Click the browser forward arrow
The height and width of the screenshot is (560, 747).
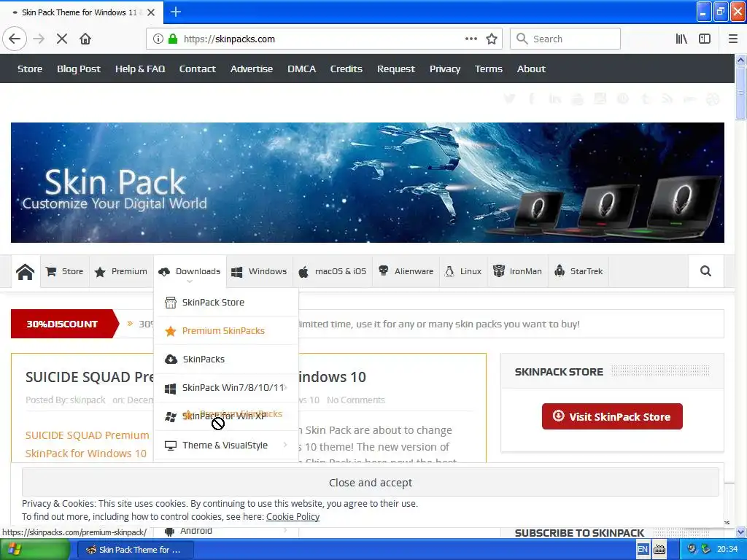(39, 39)
